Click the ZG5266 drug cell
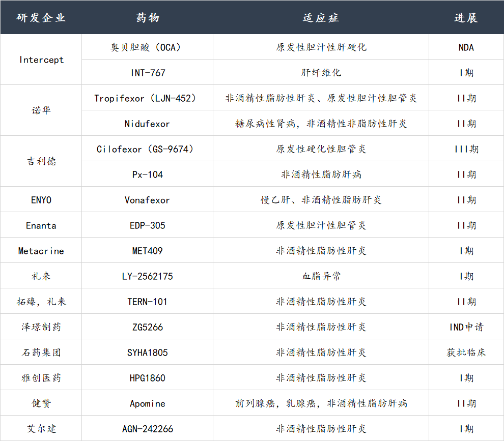504x441 pixels. (147, 327)
